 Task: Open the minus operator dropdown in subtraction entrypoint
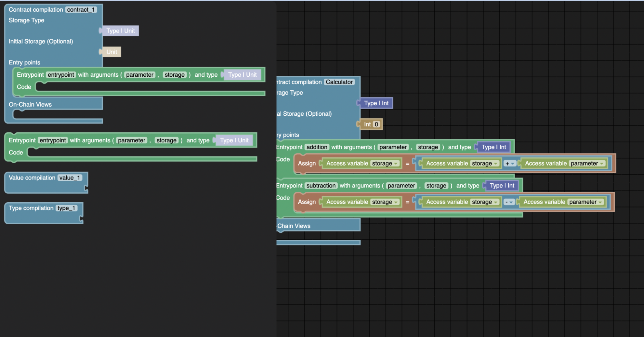click(509, 202)
